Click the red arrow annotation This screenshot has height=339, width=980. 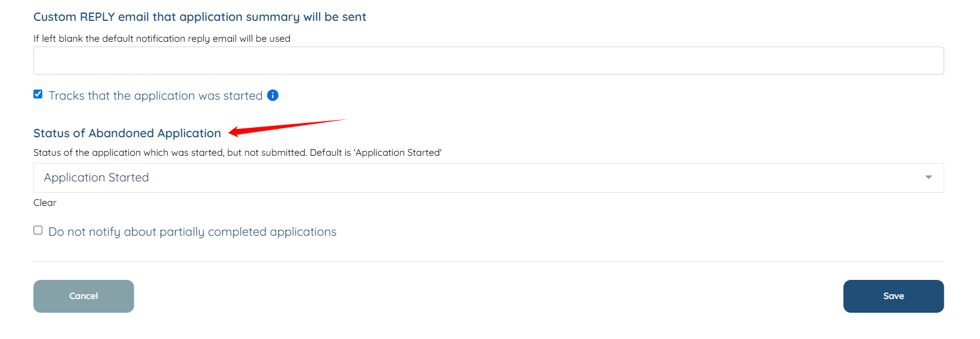coord(286,126)
